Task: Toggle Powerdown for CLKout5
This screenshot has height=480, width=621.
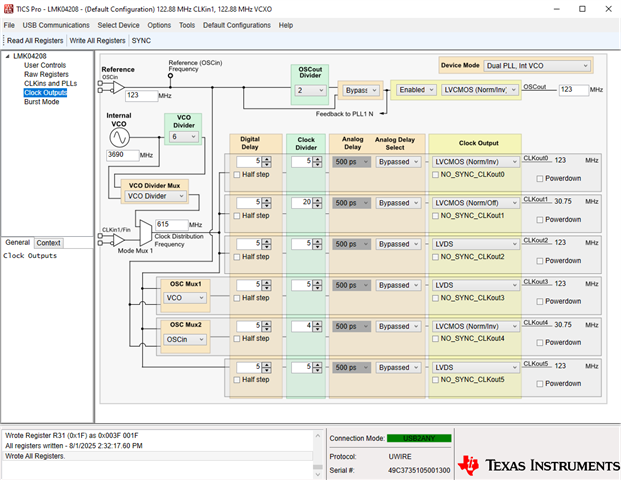Action: (x=539, y=384)
